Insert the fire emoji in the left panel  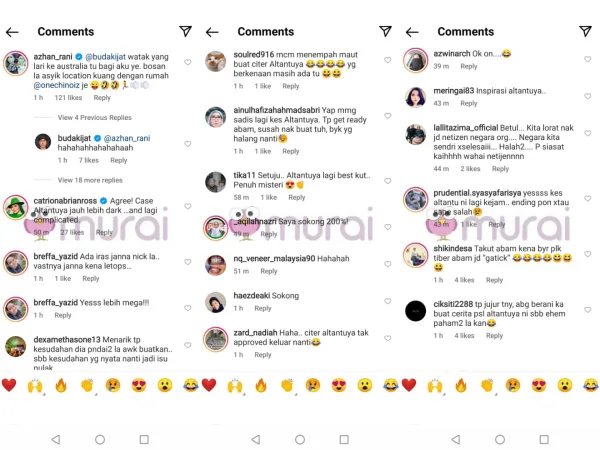(x=61, y=385)
